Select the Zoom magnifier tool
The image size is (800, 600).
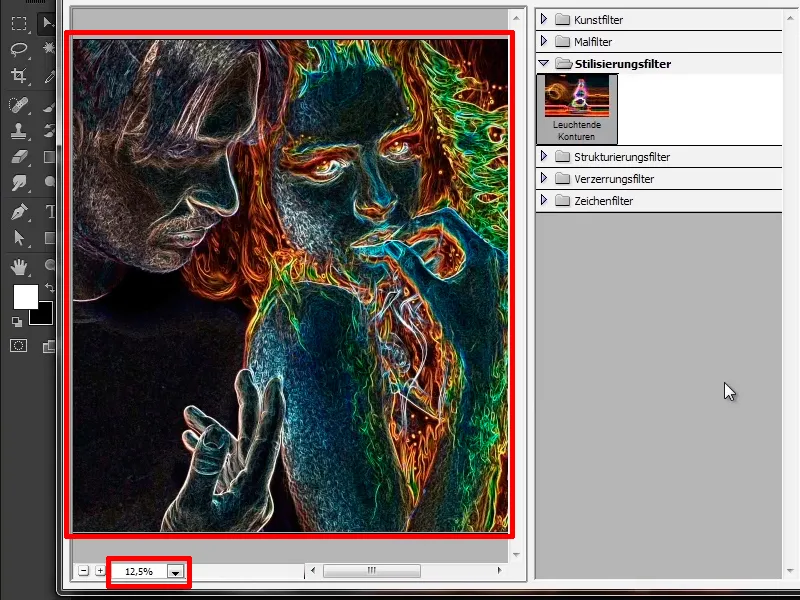pos(50,264)
